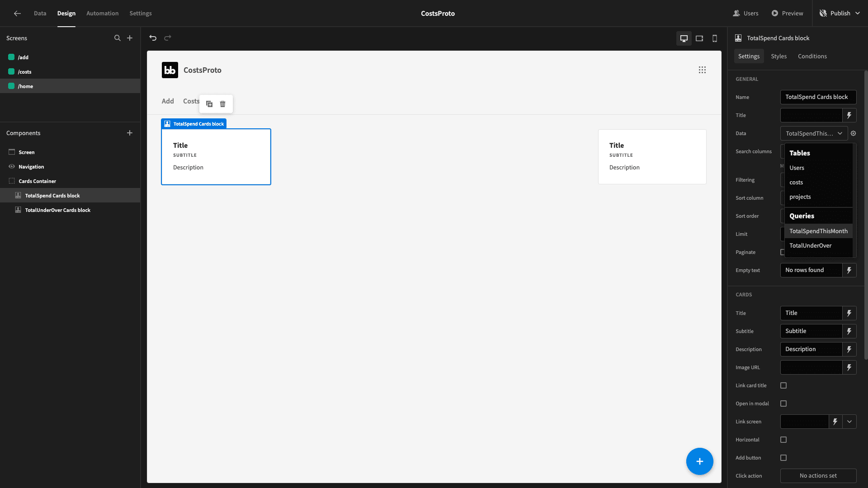The image size is (868, 488).
Task: Click the No actions set button
Action: [x=818, y=475]
